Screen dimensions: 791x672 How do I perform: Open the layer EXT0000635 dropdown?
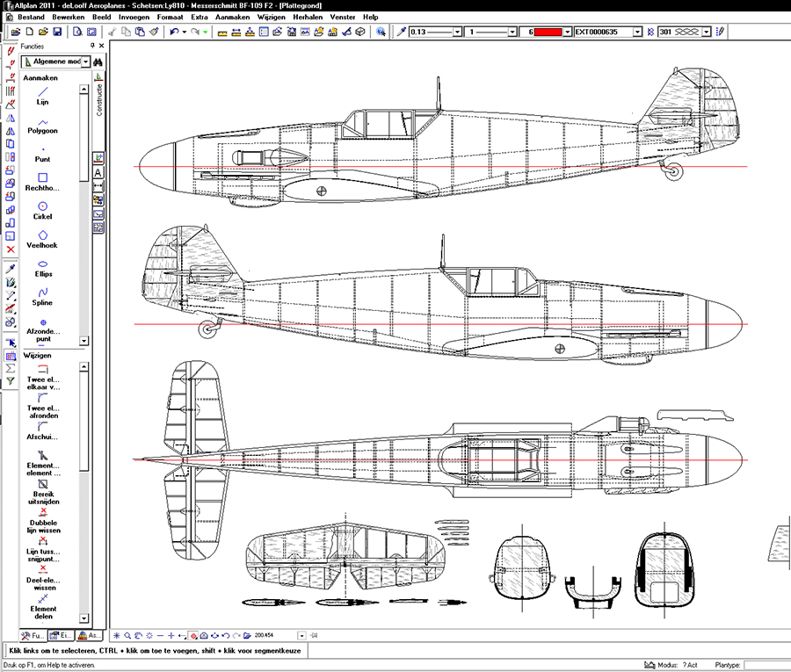tap(637, 32)
